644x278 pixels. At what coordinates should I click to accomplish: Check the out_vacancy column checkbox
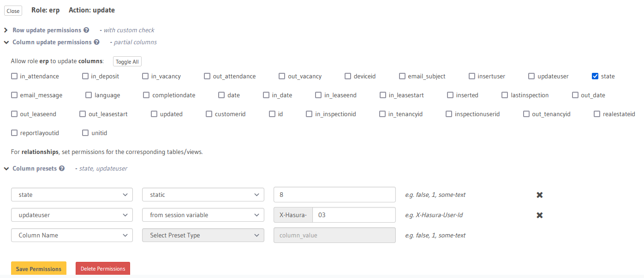(282, 76)
